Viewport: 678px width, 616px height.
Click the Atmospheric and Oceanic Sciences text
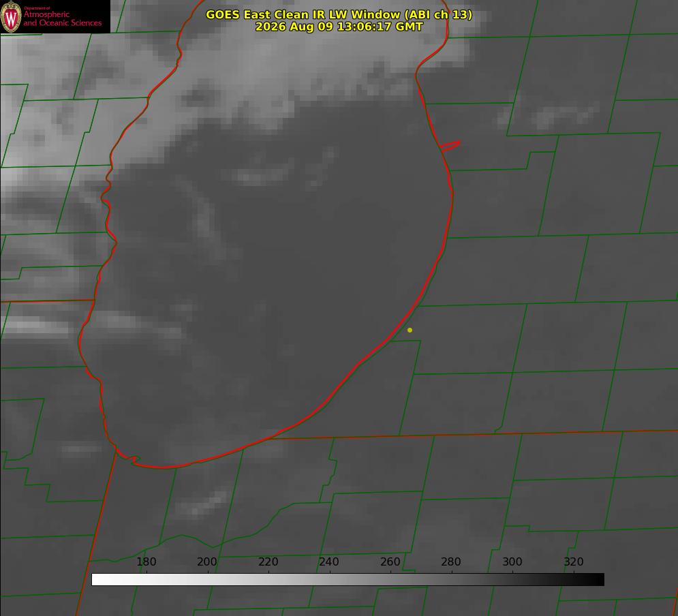click(x=62, y=18)
